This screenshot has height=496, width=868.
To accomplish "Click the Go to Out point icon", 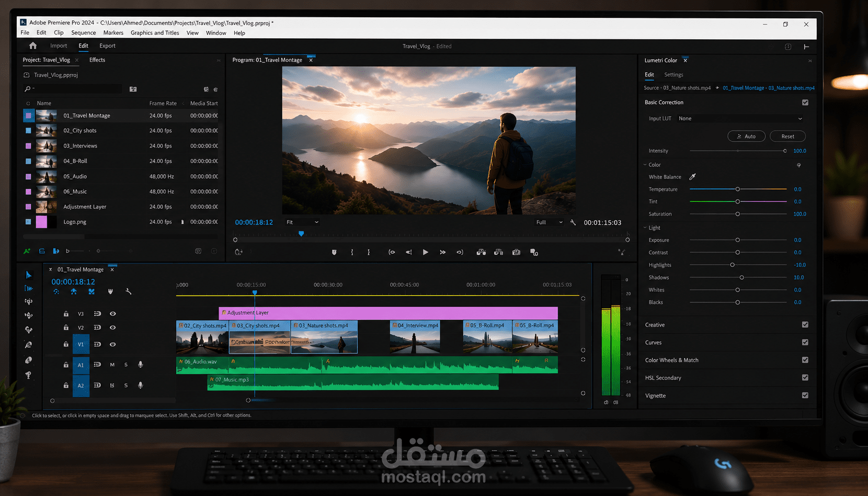I will (460, 252).
